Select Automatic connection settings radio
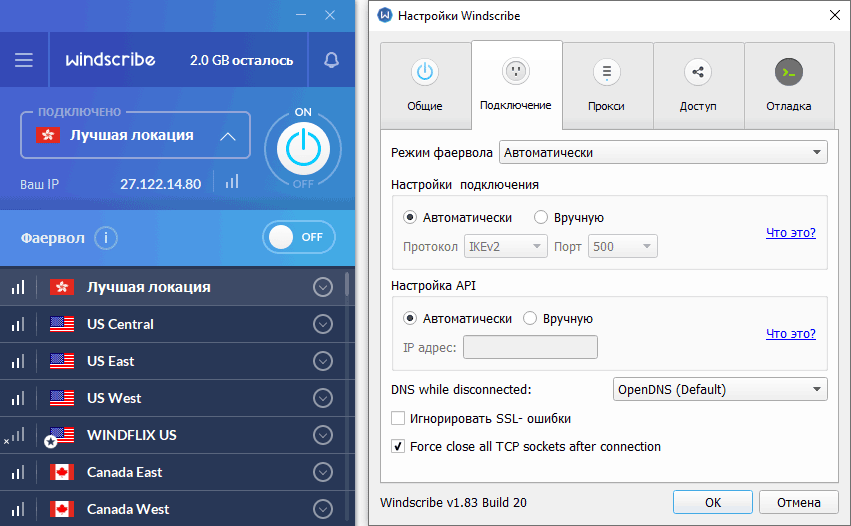 tap(410, 218)
